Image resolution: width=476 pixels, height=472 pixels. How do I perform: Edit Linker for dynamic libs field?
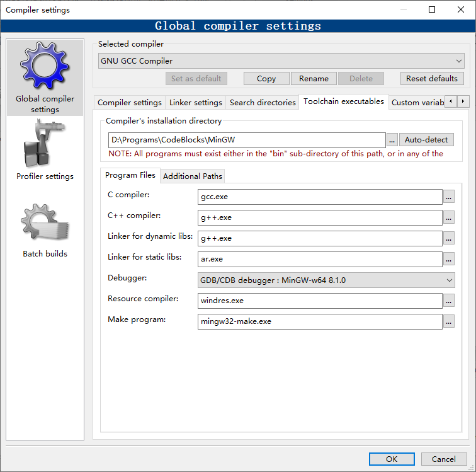pyautogui.click(x=320, y=239)
